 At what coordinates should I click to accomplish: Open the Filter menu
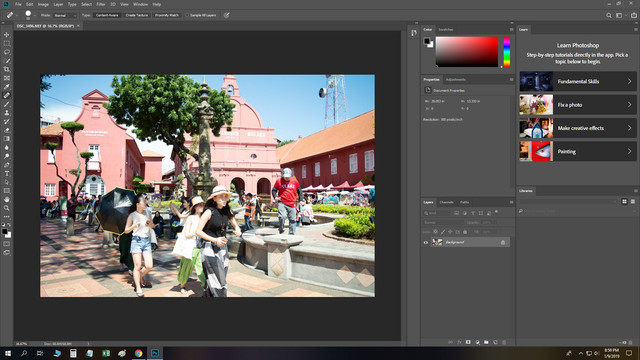pyautogui.click(x=101, y=4)
